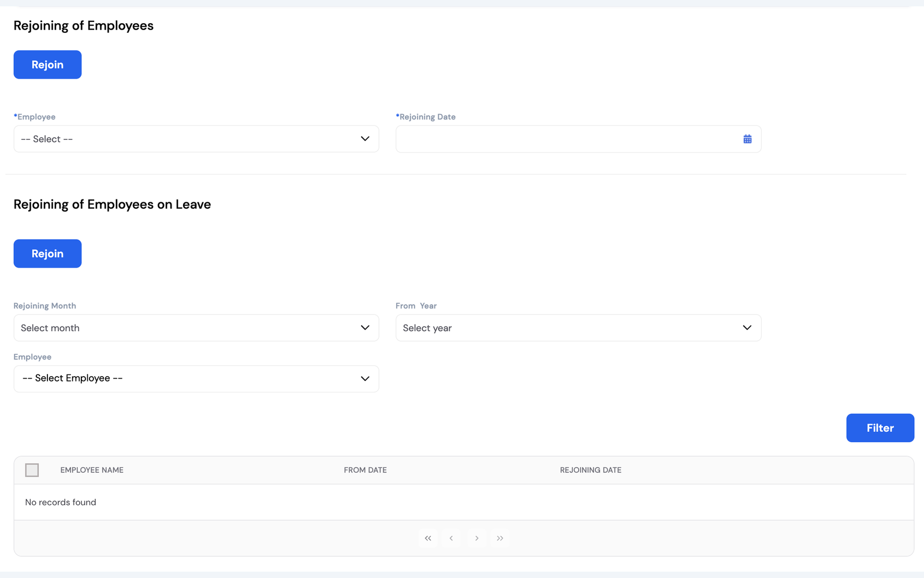
Task: Click the FROM DATE column header
Action: (366, 470)
